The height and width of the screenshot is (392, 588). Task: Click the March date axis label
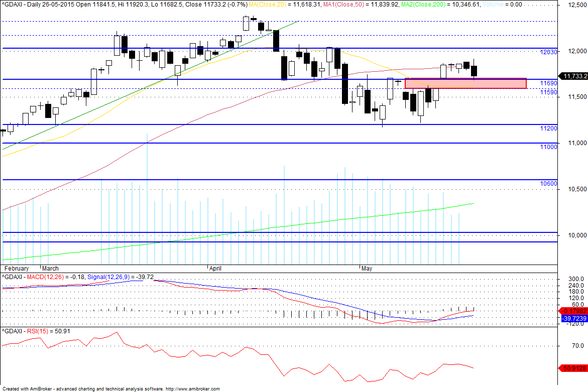click(50, 269)
